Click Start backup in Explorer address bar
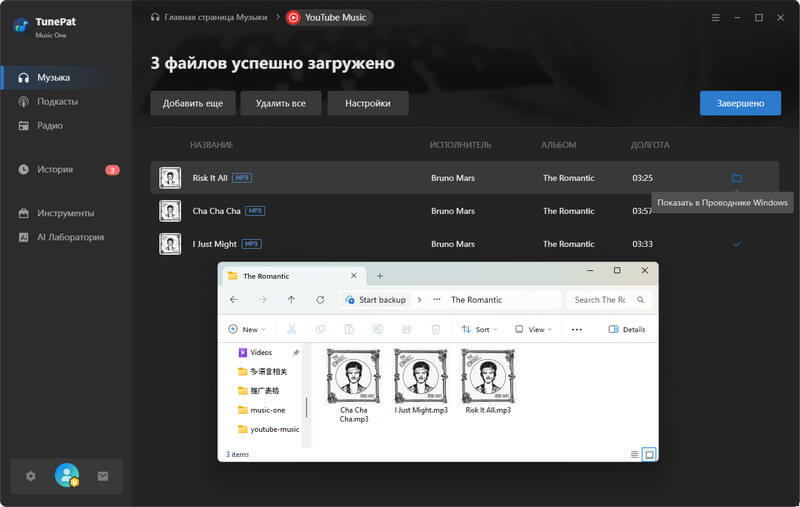The width and height of the screenshot is (800, 507). point(376,300)
